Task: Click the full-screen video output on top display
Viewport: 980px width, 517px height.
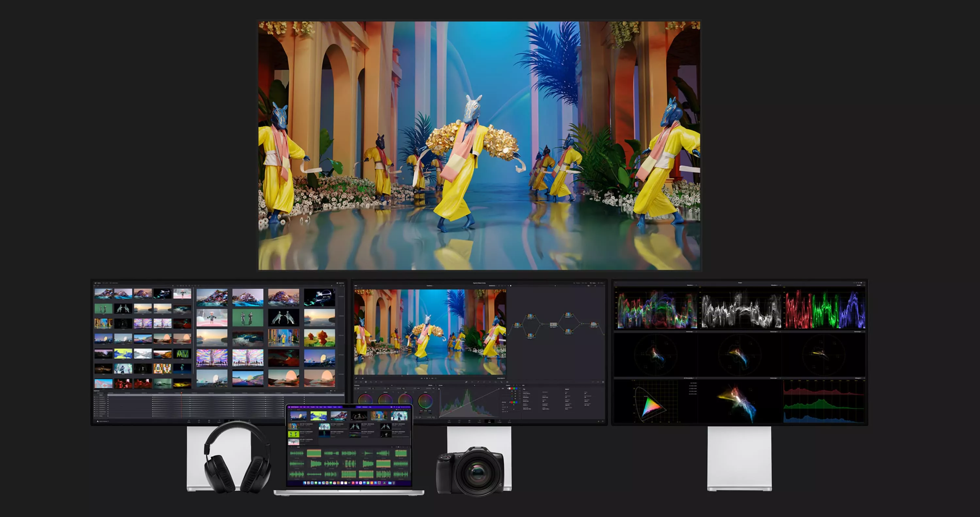Action: coord(479,145)
